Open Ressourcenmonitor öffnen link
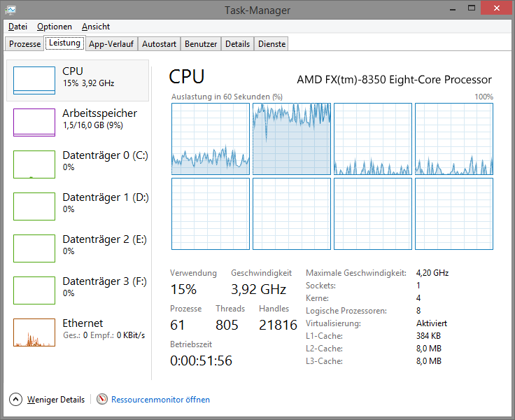The image size is (515, 420). pos(160,400)
